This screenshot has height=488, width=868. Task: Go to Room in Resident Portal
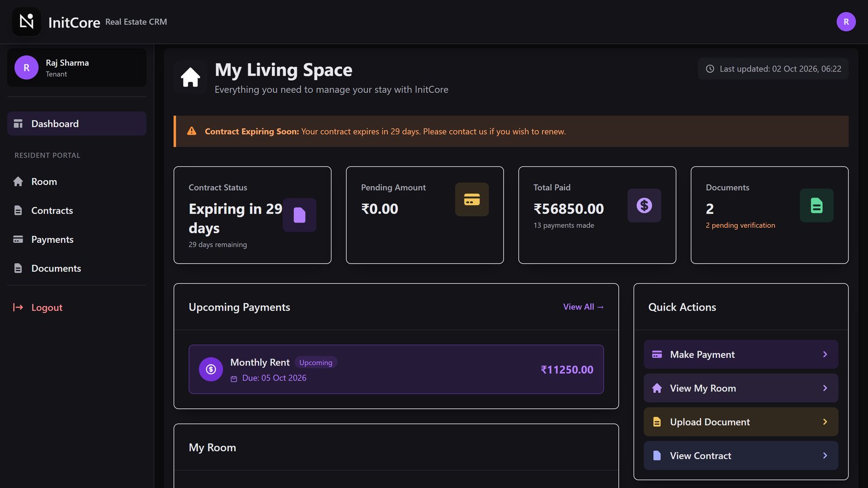pyautogui.click(x=77, y=182)
